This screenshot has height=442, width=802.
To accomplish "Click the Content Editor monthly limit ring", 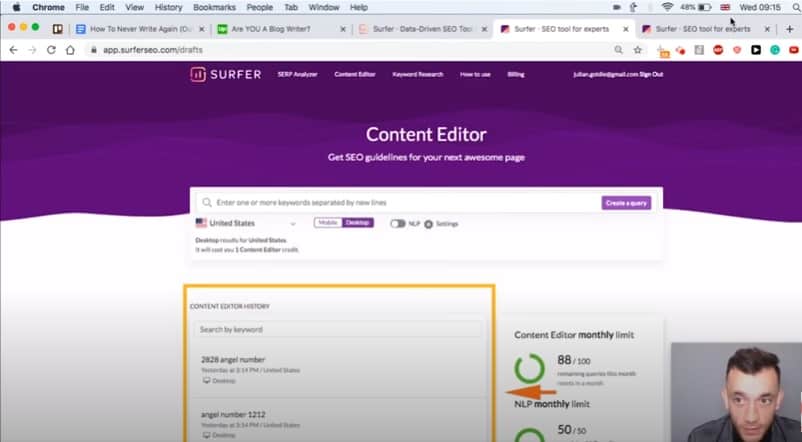I will (x=529, y=368).
